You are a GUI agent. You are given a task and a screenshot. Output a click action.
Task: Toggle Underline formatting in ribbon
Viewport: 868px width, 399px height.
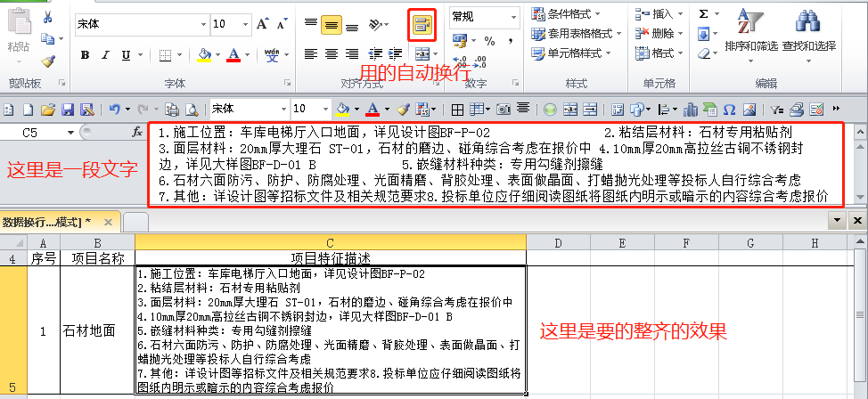126,55
